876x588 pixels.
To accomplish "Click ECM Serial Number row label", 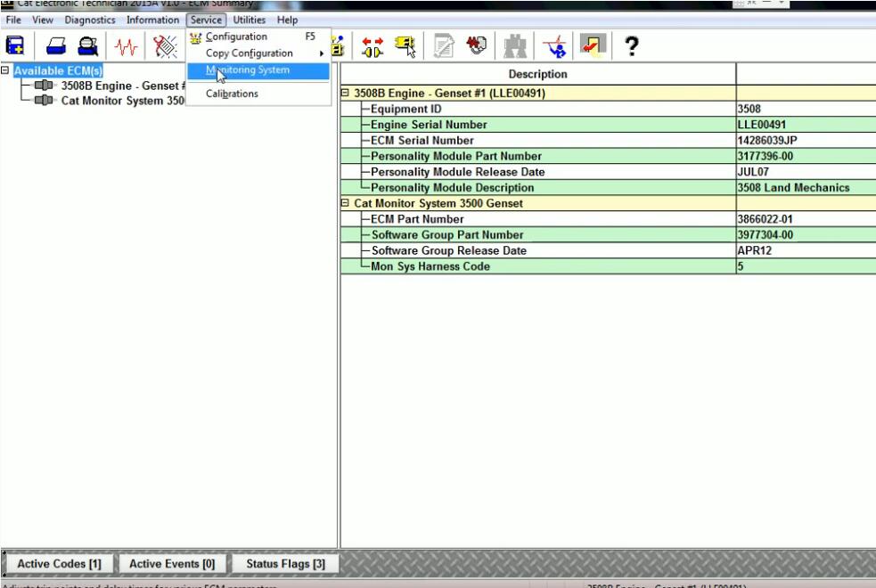I will point(422,140).
